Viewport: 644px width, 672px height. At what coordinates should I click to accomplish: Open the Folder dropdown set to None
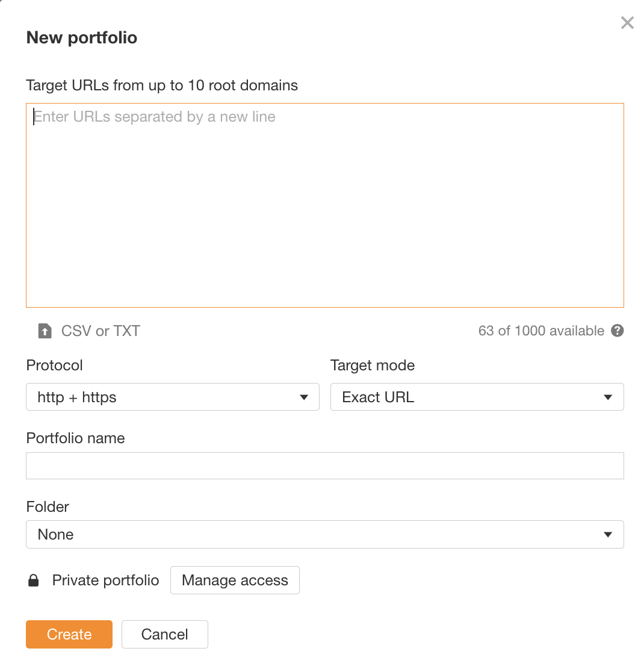(325, 534)
